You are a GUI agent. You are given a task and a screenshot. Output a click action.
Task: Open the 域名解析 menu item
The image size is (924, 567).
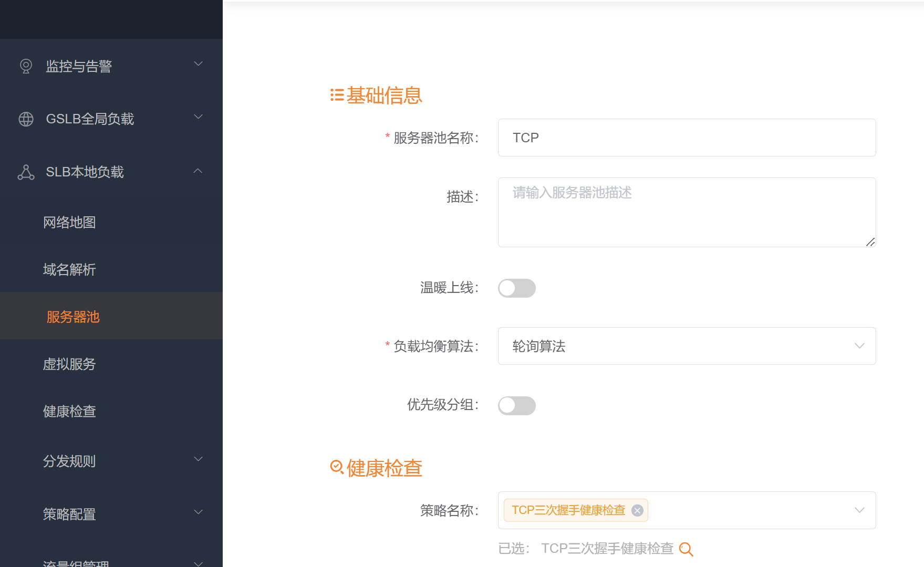[x=69, y=270]
